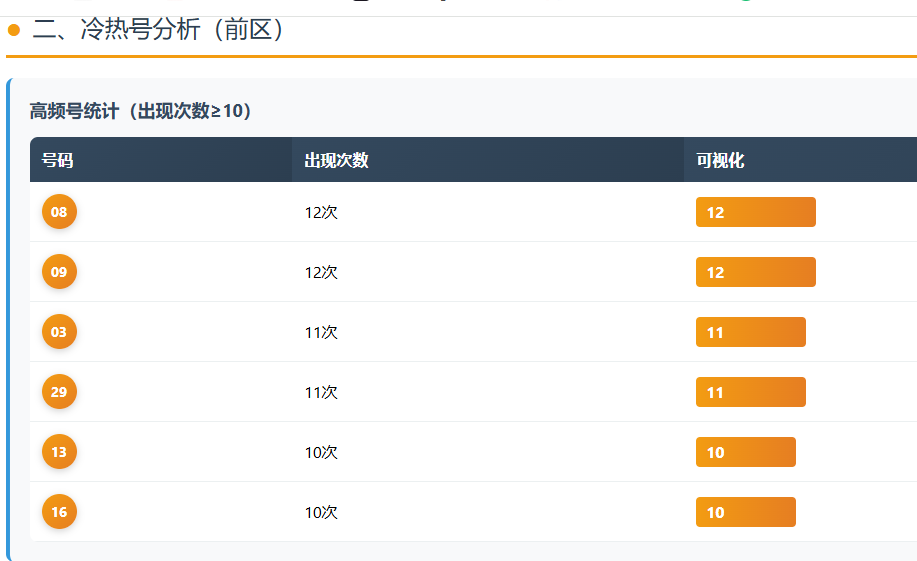Click the 12次 count in the 08 row

[x=321, y=212]
